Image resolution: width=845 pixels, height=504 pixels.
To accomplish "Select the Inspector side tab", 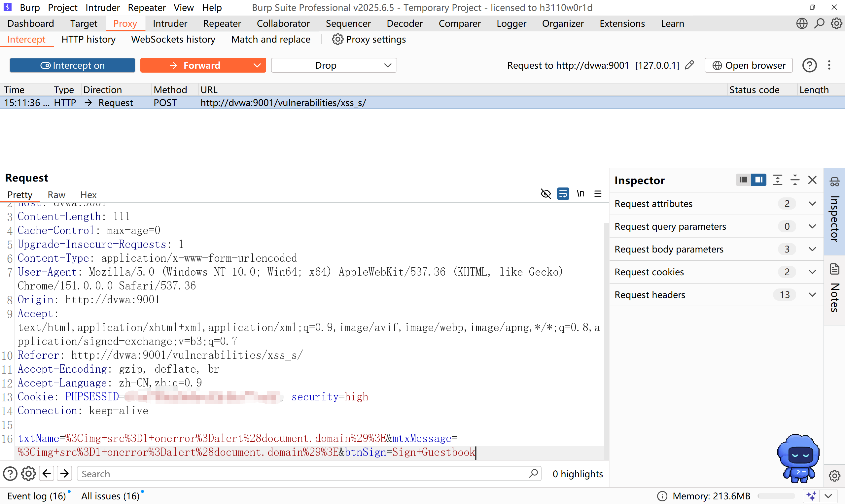I will pos(834,211).
